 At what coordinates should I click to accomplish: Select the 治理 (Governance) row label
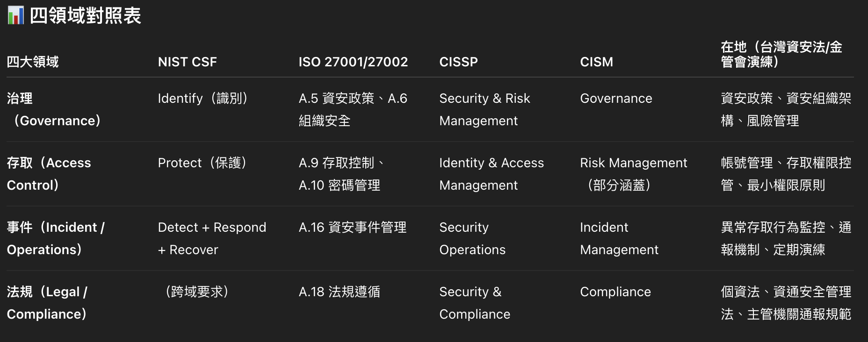[54, 109]
